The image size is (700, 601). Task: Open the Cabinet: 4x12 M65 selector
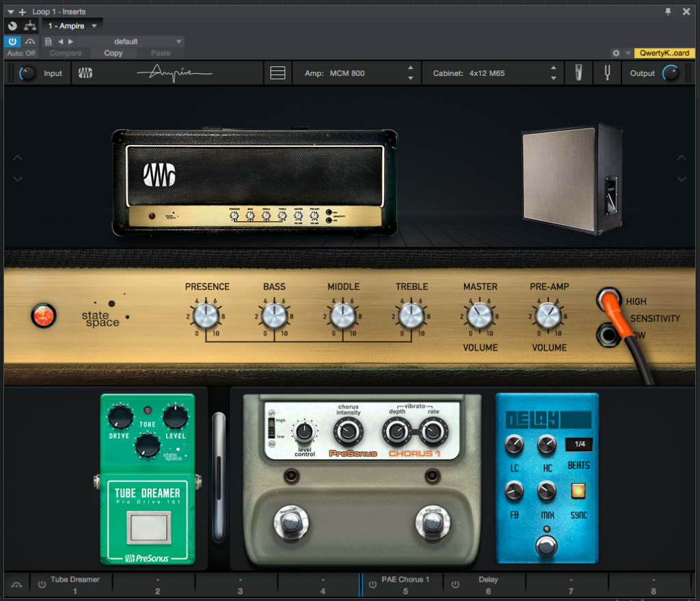tap(491, 73)
